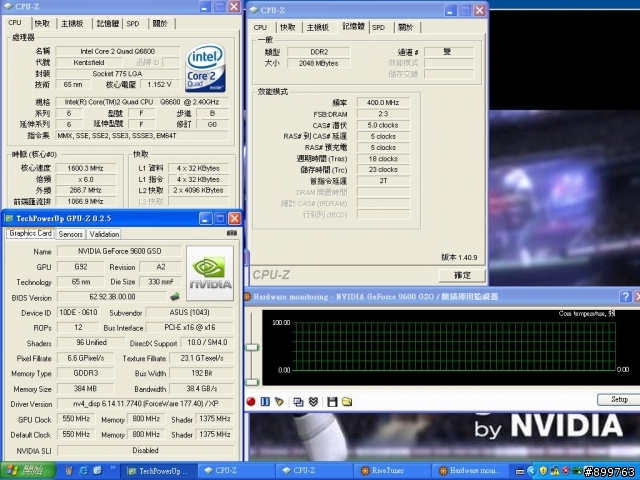The image size is (640, 480).
Task: Click the processor name Intel Core 2 Quad Q6600
Action: [x=118, y=51]
